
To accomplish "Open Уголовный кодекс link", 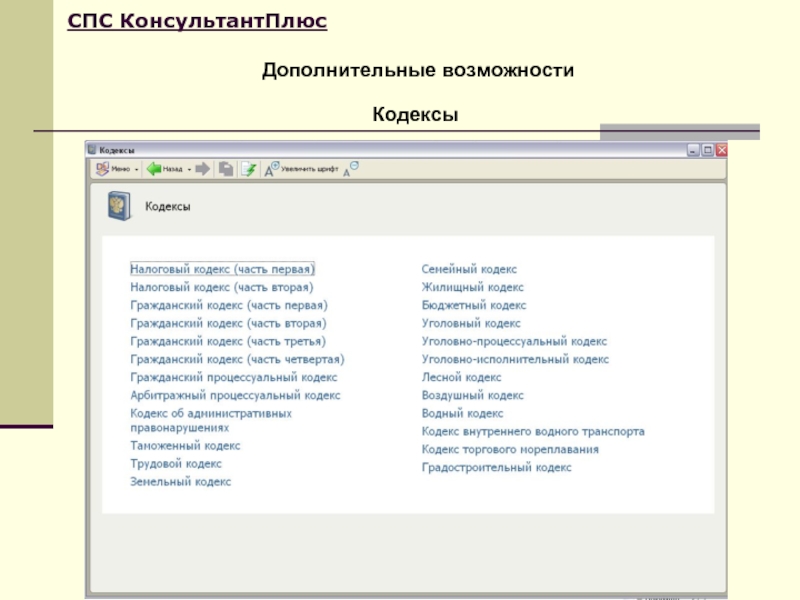I will click(x=471, y=323).
